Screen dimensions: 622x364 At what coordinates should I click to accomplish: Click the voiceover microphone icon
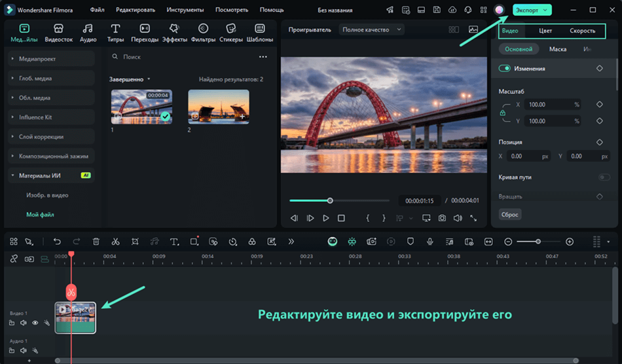pyautogui.click(x=430, y=242)
